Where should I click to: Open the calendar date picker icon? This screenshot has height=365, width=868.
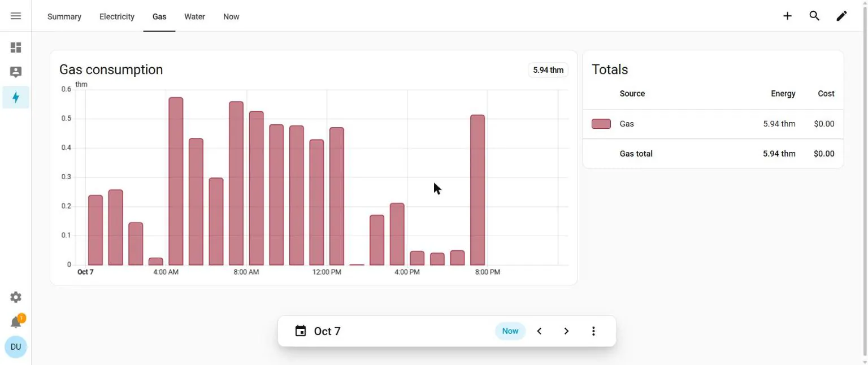(x=301, y=331)
